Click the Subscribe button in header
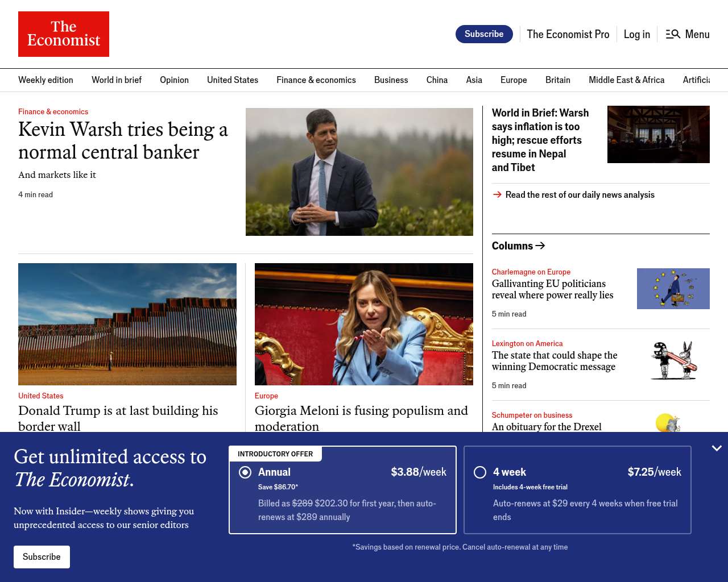This screenshot has height=582, width=728. [x=484, y=34]
